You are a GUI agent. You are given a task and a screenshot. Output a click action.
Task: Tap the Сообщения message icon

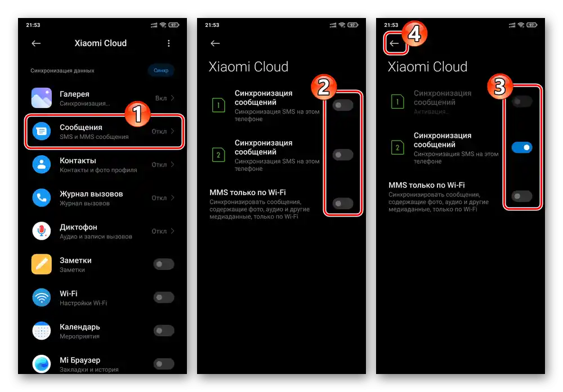41,131
